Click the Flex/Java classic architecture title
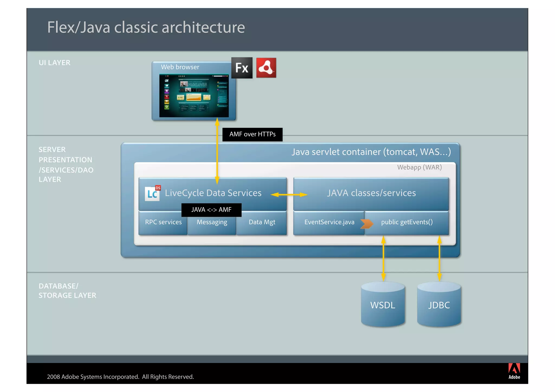Image resolution: width=555 pixels, height=392 pixels. pos(146,28)
